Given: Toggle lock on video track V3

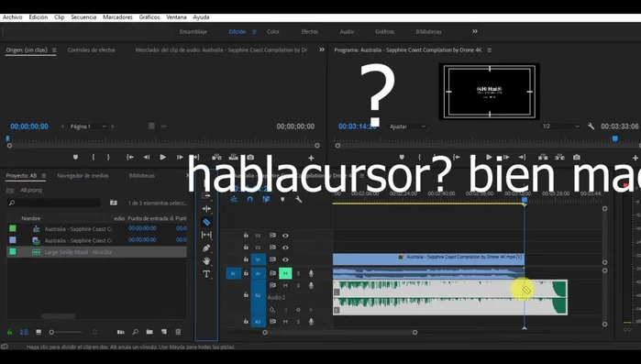Looking at the screenshot, I should coord(246,235).
